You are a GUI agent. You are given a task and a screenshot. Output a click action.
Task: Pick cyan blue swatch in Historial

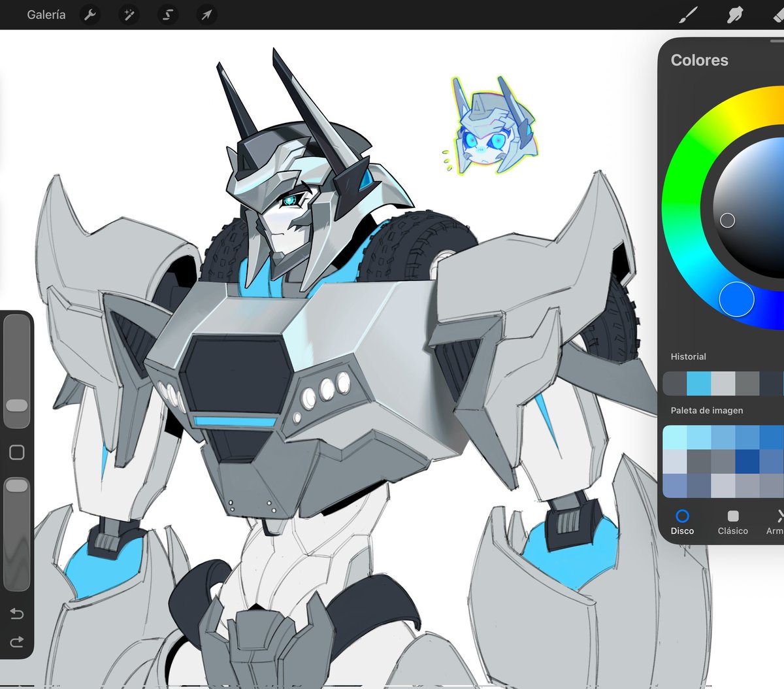698,384
